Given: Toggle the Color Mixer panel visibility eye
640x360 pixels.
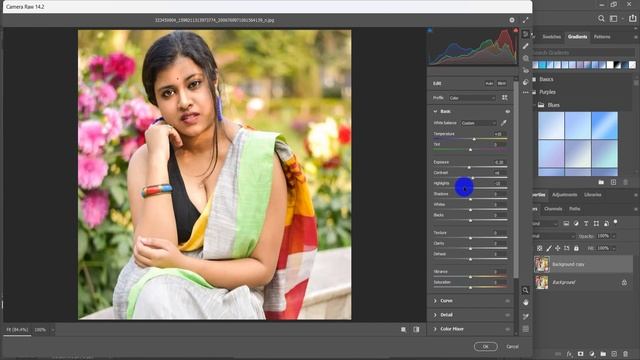Looking at the screenshot, I should [x=508, y=329].
